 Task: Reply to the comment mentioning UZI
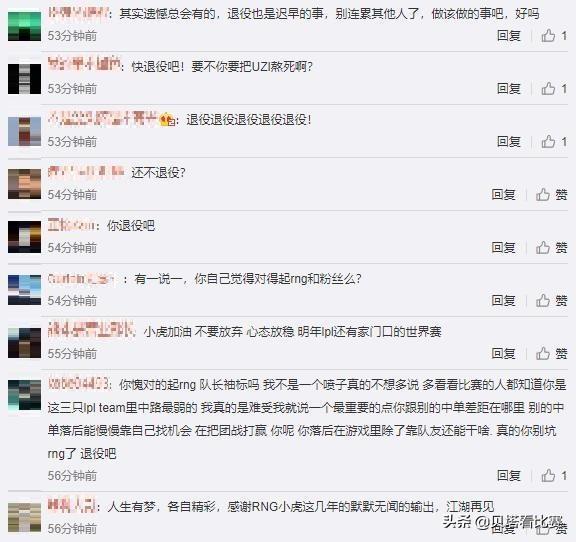(x=509, y=89)
